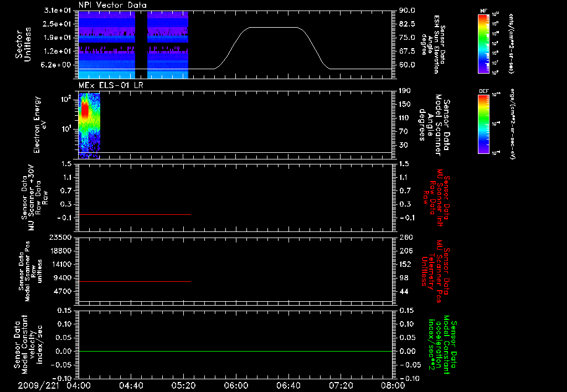Click the red MU Scanner +30V line

pos(135,214)
